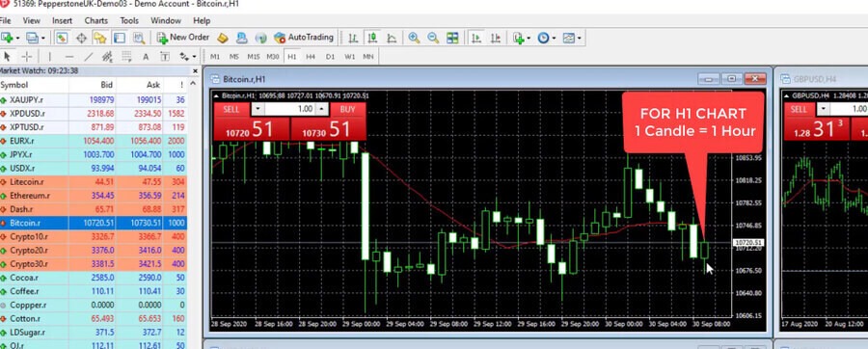868x349 pixels.
Task: Switch chart to candlesticks style
Action: click(372, 38)
